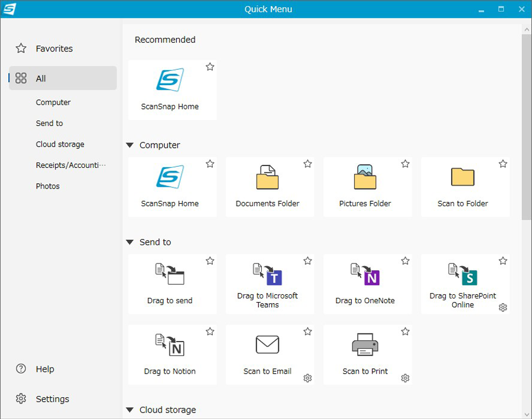
Task: Open Scan to Email settings gear
Action: pos(307,378)
